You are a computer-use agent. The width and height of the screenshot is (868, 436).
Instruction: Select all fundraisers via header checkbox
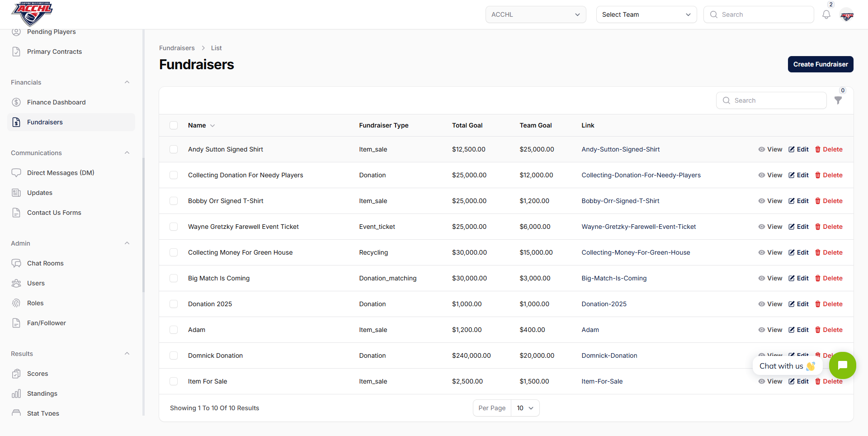pyautogui.click(x=174, y=125)
